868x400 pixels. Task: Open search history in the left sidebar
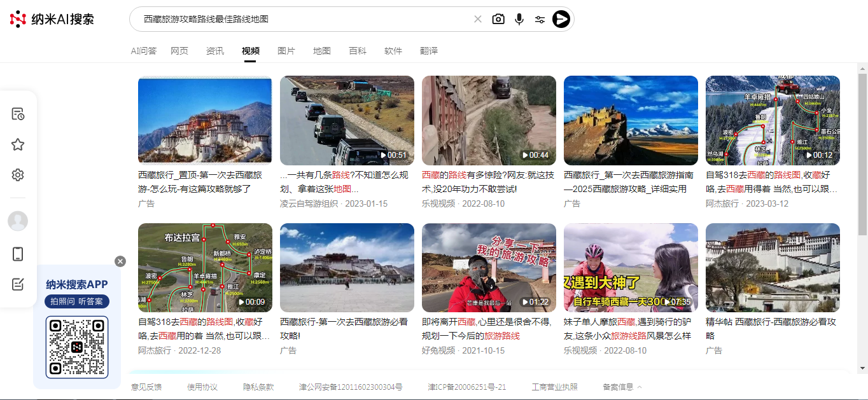(18, 113)
